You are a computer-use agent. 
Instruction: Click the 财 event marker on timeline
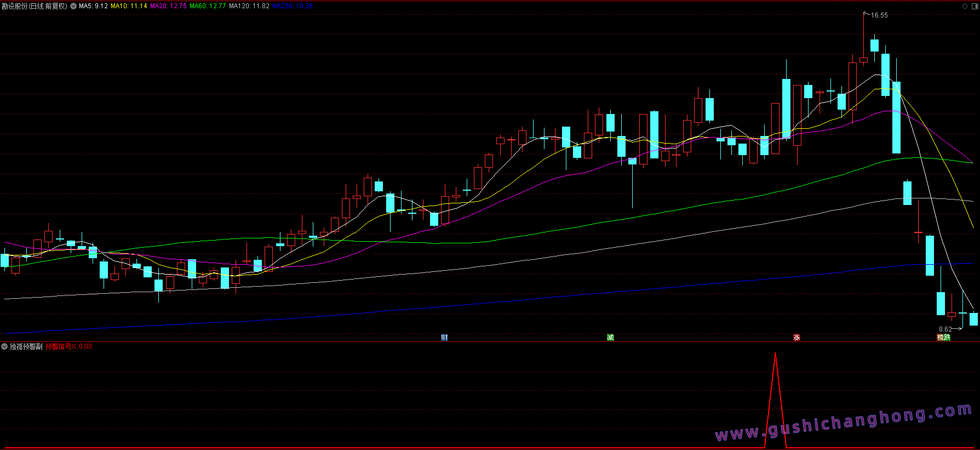(444, 337)
